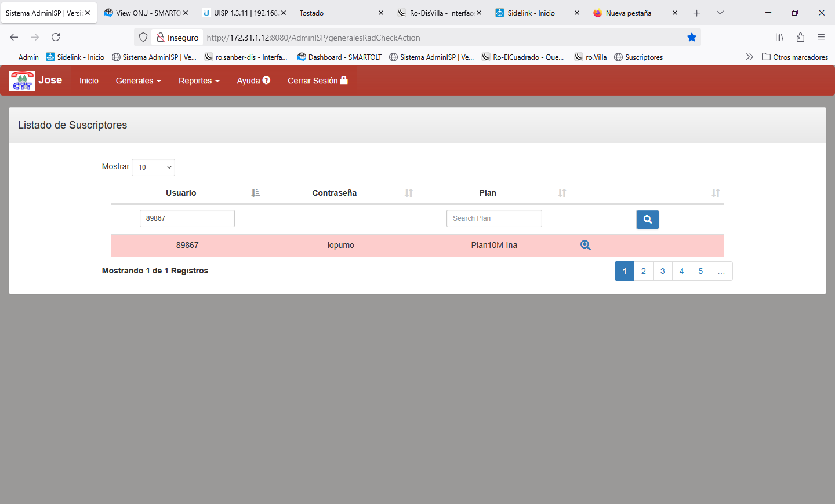Expand the Generales menu
Screen dimensions: 835x504
click(x=138, y=81)
